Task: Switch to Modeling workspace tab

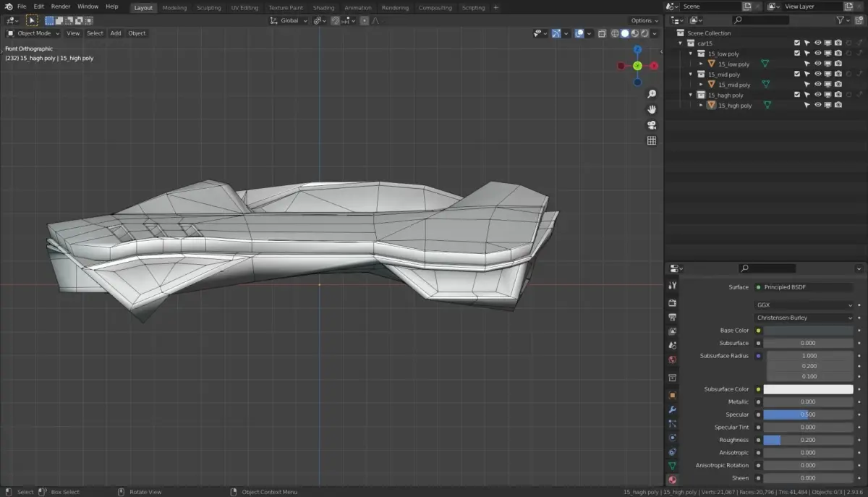Action: coord(174,7)
